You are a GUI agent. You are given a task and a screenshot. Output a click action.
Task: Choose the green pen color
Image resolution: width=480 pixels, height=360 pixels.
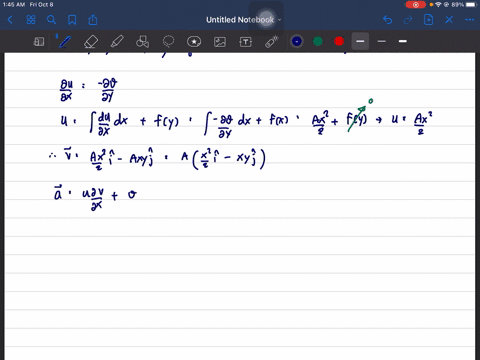pos(318,41)
